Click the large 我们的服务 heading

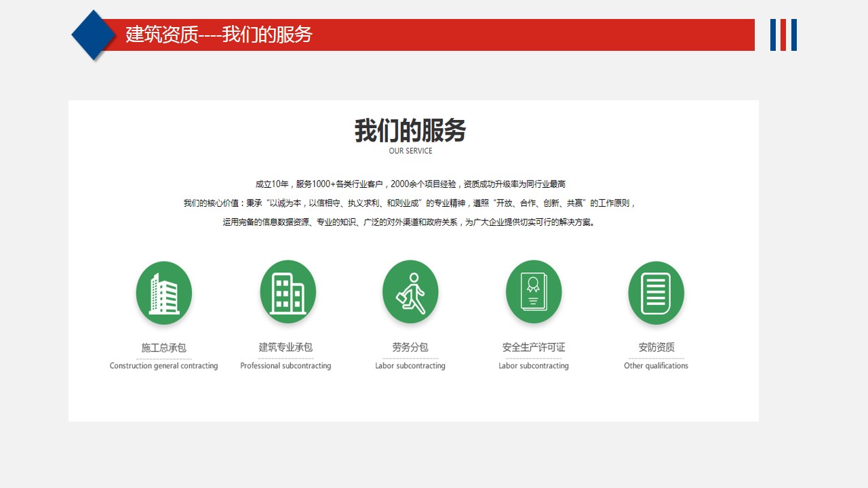[x=410, y=130]
